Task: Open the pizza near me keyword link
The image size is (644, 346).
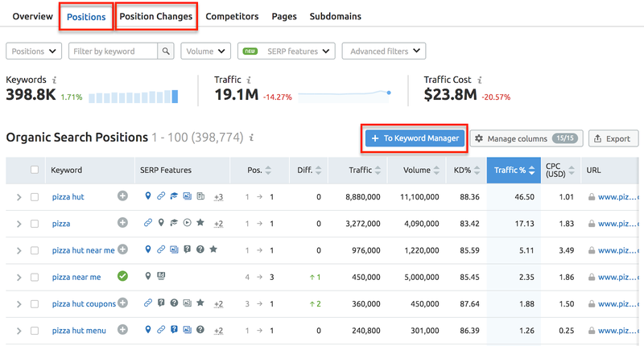Action: [x=76, y=277]
